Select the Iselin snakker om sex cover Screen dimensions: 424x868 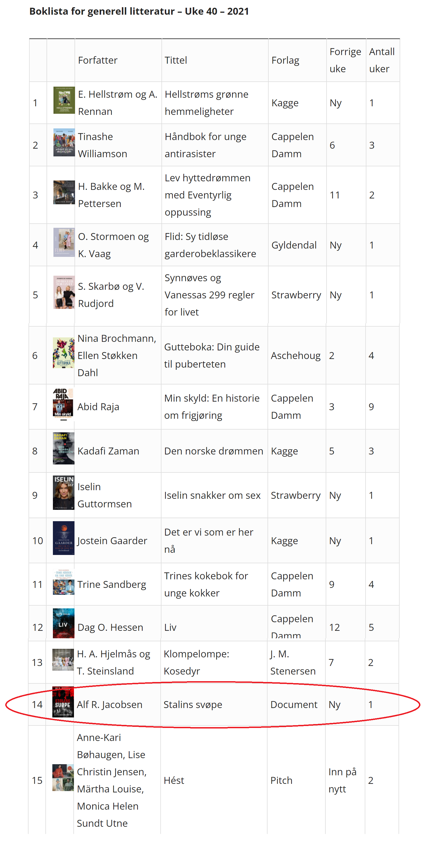[63, 493]
